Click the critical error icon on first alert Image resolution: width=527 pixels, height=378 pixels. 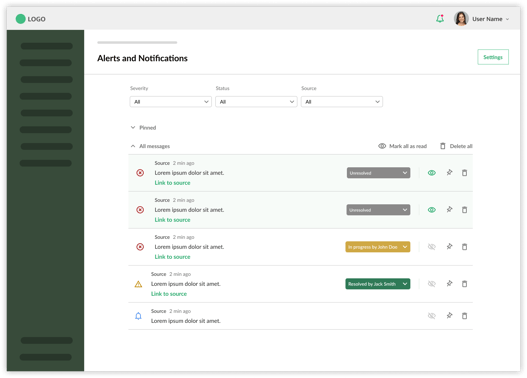[x=140, y=173]
